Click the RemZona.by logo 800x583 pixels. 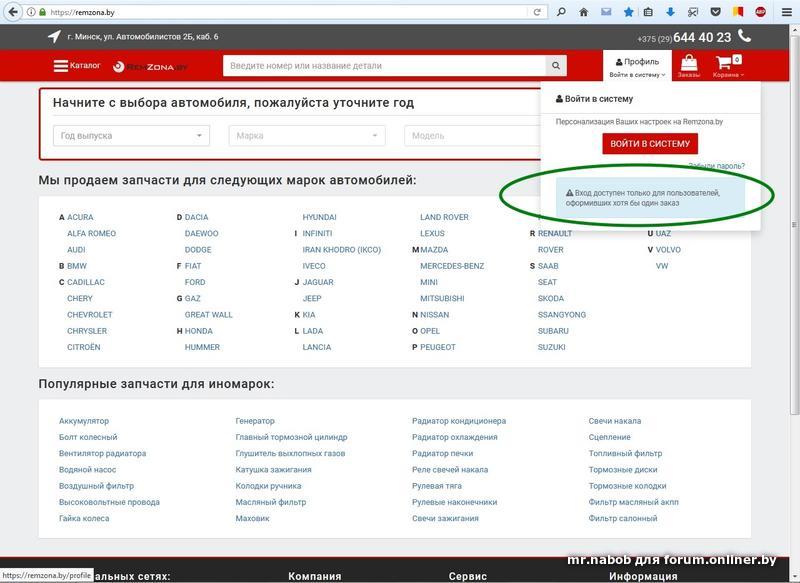[150, 67]
